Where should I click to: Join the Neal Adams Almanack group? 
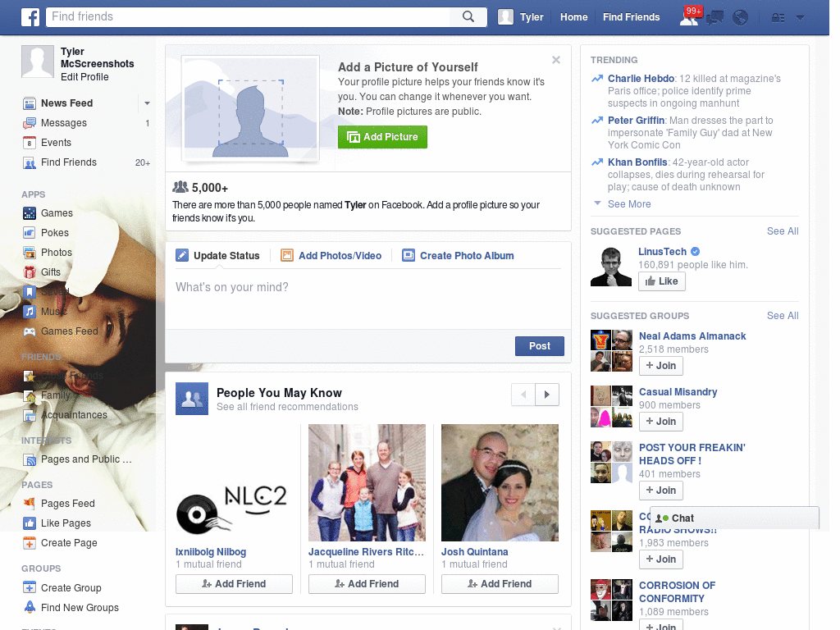[661, 366]
